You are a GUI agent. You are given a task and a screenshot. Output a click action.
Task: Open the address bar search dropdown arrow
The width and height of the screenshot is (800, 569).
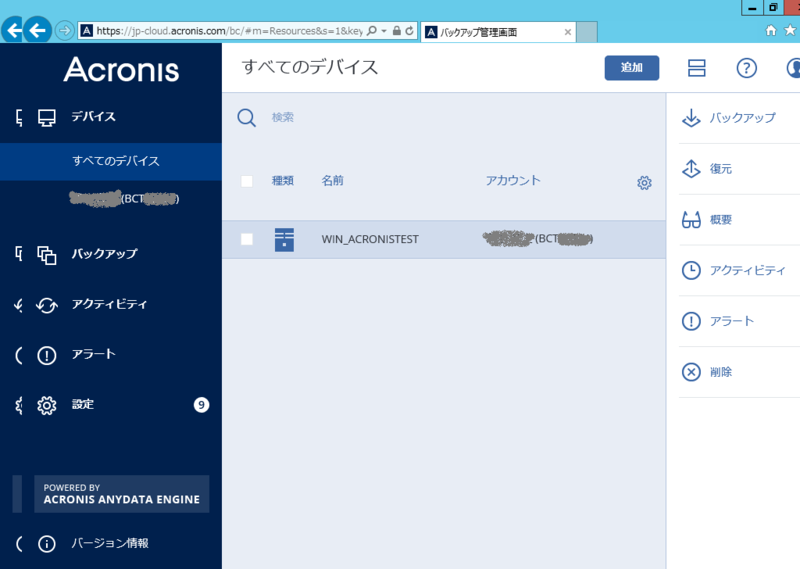click(x=384, y=31)
